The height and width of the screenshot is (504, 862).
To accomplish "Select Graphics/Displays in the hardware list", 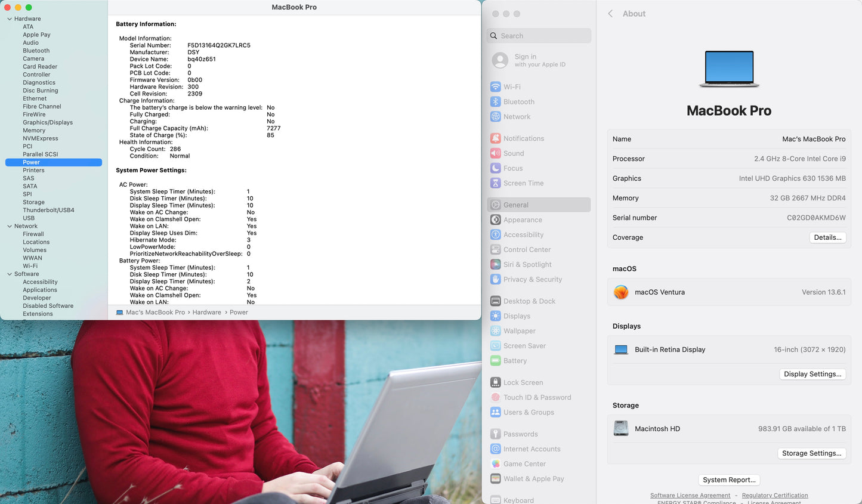I will [48, 122].
